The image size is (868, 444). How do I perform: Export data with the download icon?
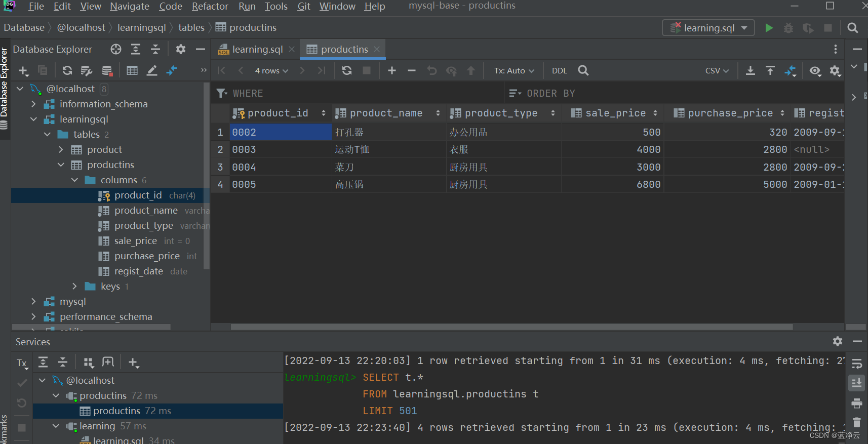point(751,70)
